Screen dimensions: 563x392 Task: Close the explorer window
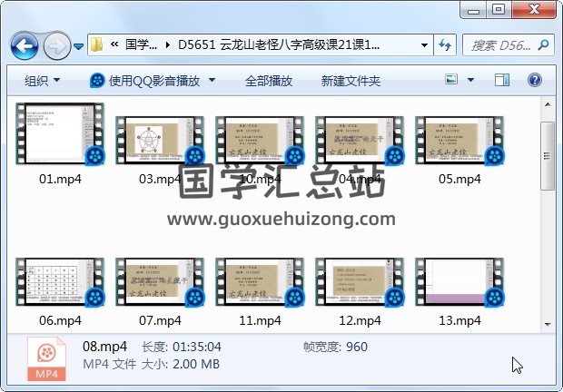pyautogui.click(x=534, y=10)
